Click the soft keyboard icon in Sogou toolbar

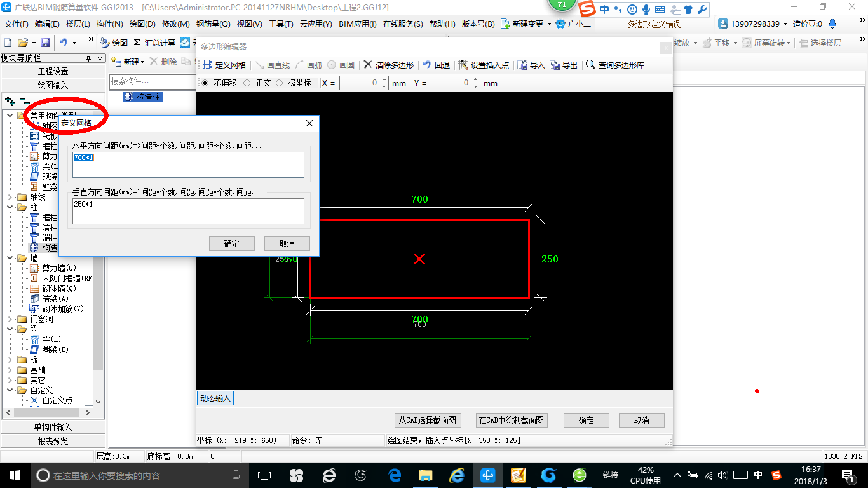[660, 10]
